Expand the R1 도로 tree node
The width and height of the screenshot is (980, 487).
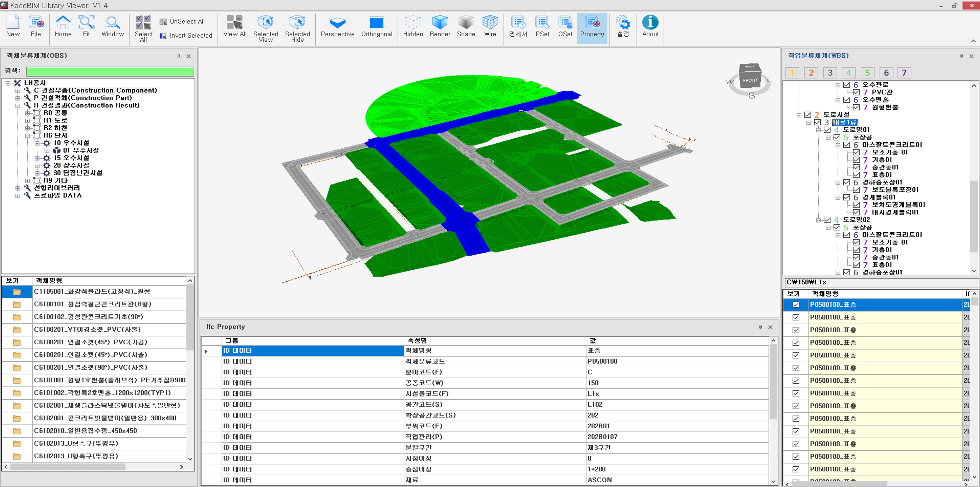[27, 121]
